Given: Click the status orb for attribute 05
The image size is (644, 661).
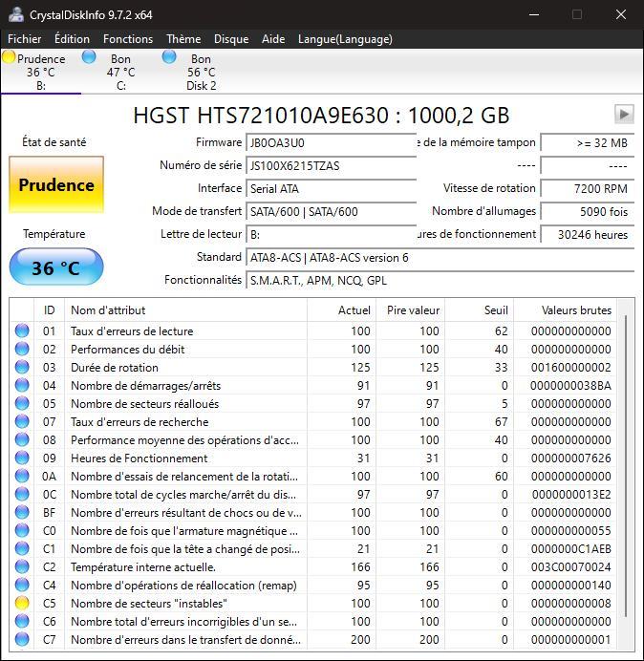Looking at the screenshot, I should [x=22, y=403].
